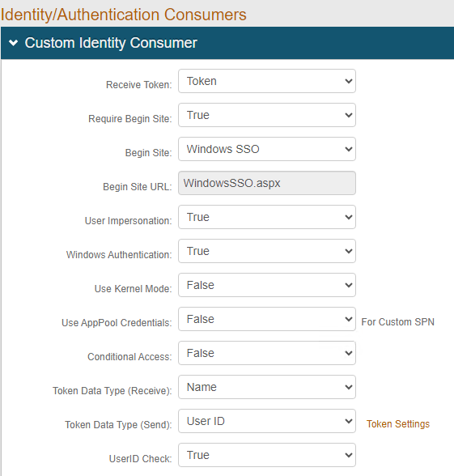Image resolution: width=454 pixels, height=476 pixels.
Task: Open the Conditional Access dropdown
Action: point(267,353)
